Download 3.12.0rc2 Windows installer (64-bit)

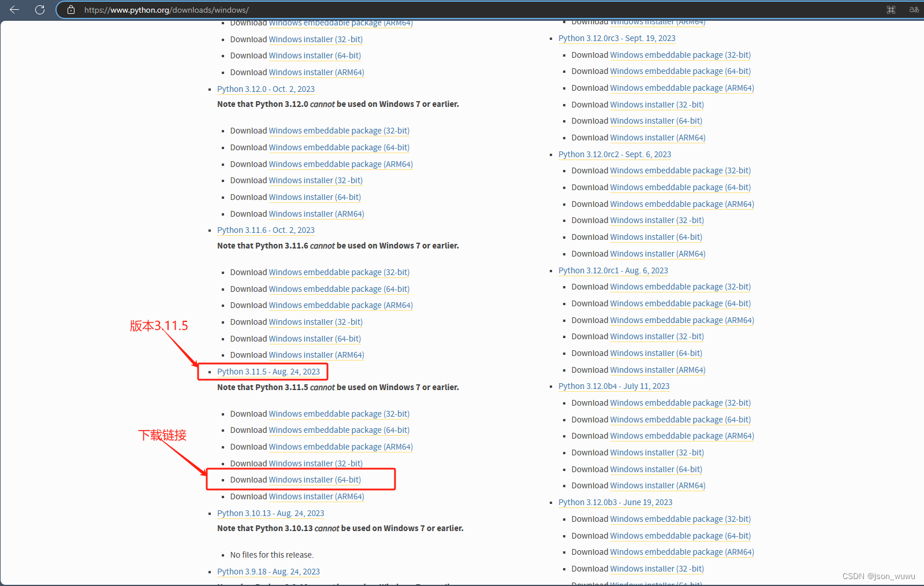(656, 237)
